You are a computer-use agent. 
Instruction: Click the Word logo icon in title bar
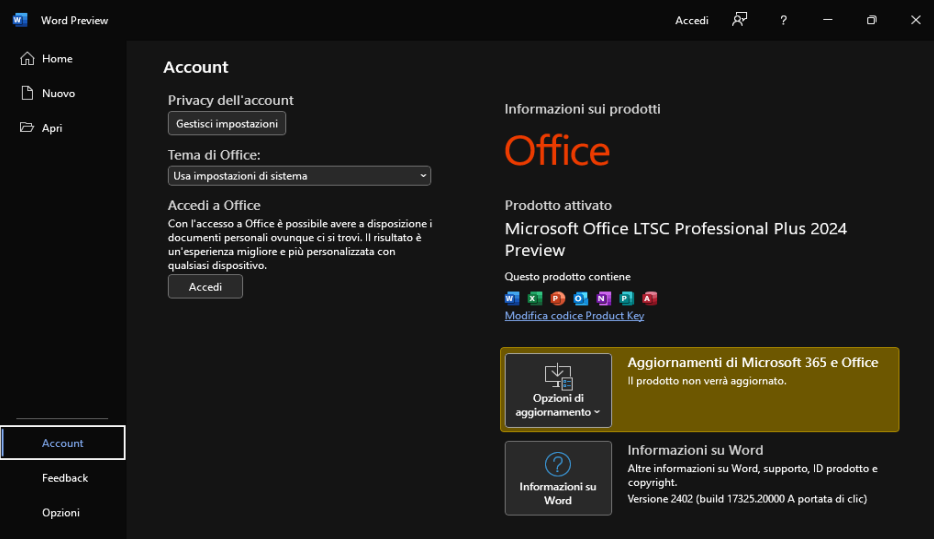(20, 20)
